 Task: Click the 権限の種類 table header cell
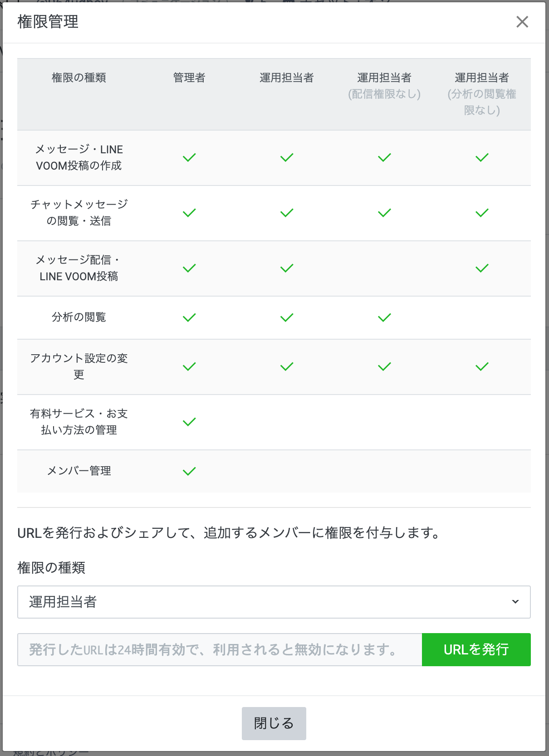pos(79,78)
